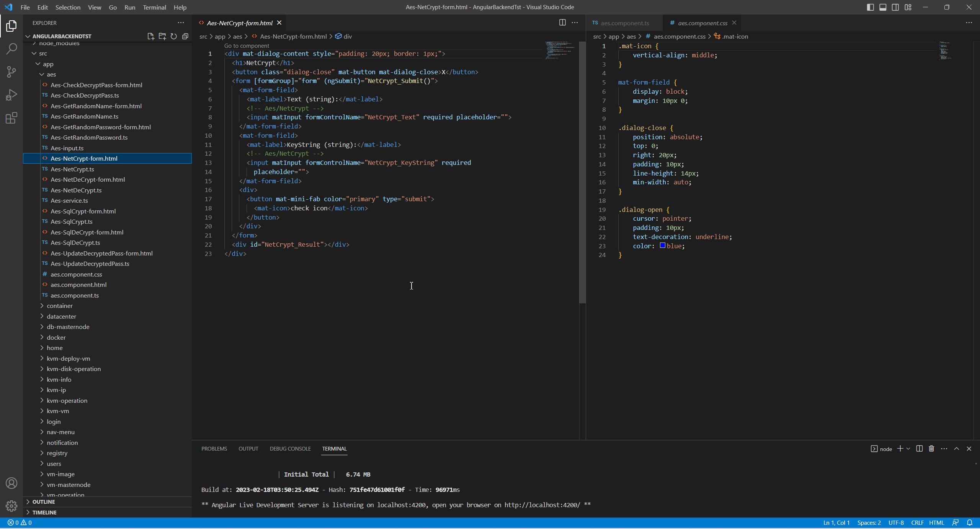The width and height of the screenshot is (980, 529).
Task: Open the Terminal menu
Action: (x=154, y=7)
